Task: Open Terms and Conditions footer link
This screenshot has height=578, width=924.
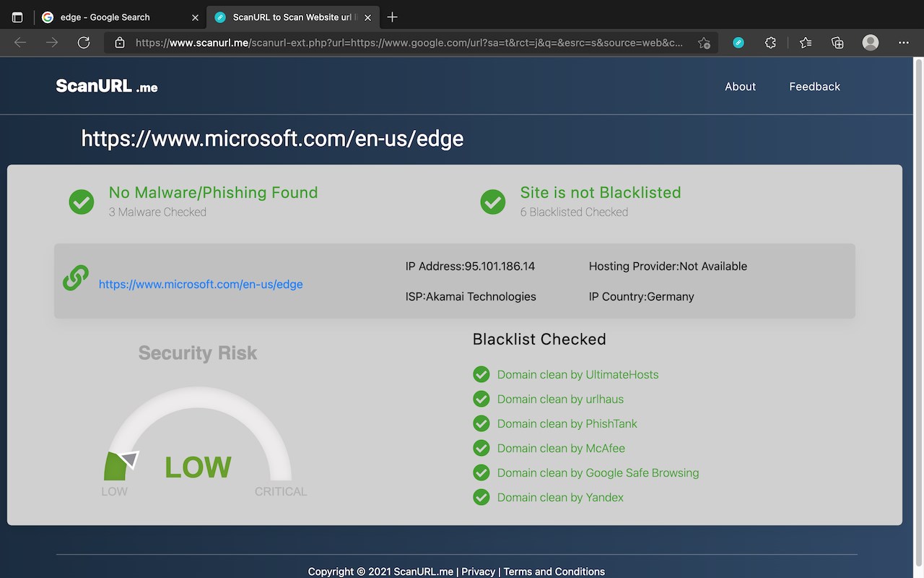Action: [554, 571]
